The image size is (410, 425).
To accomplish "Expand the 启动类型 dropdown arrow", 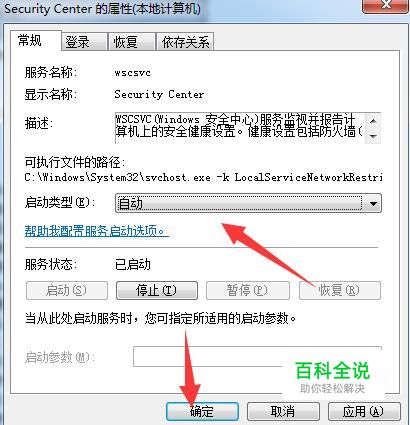I will [x=373, y=203].
